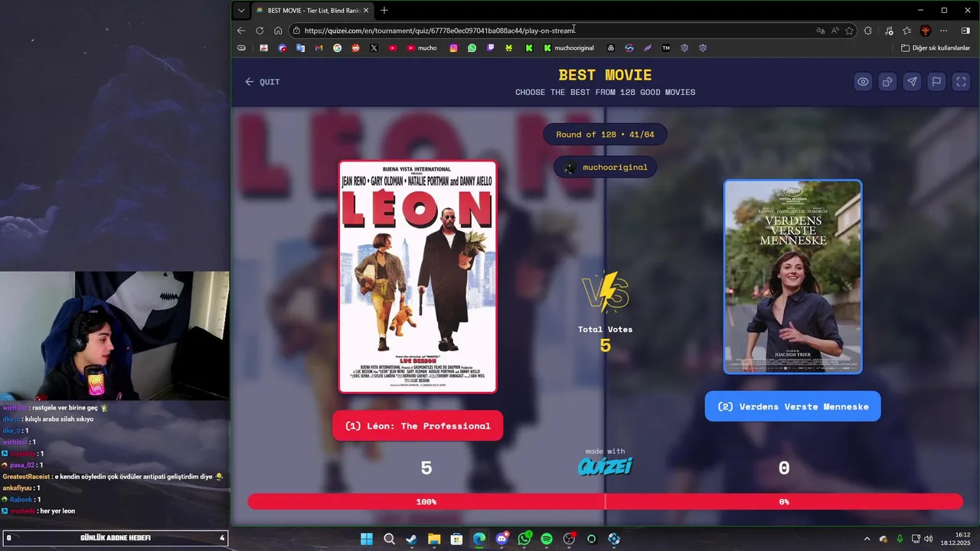The image size is (980, 551).
Task: Open the X (Twitter) bookmark
Action: (x=374, y=48)
